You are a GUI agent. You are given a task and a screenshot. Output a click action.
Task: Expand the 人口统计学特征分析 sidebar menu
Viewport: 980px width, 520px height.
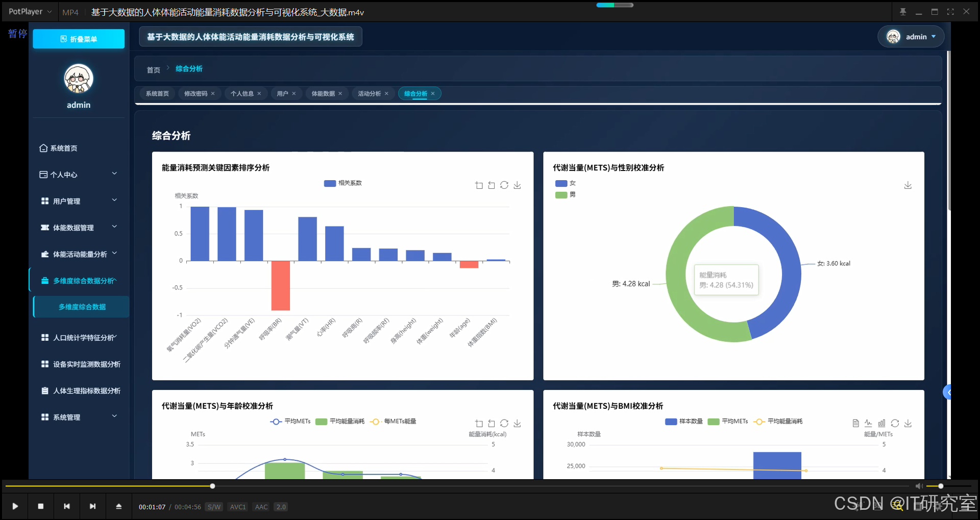(x=79, y=337)
